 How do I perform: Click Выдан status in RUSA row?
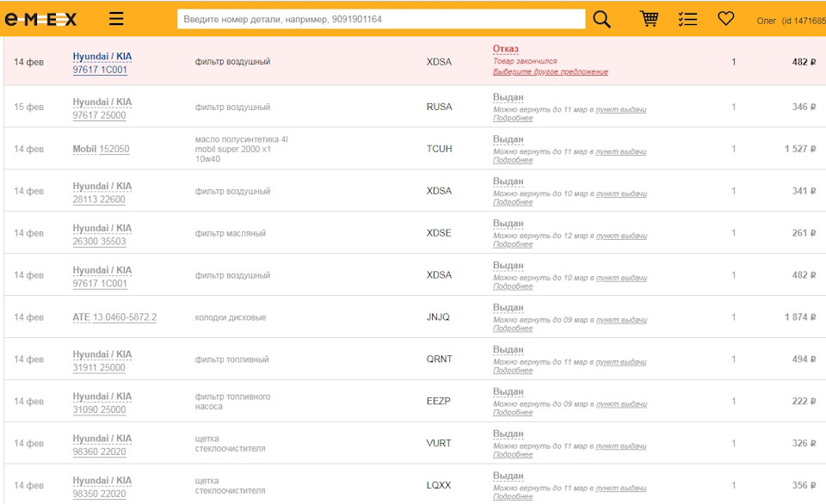509,97
